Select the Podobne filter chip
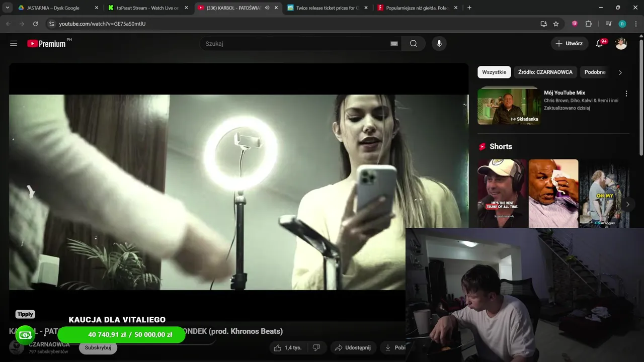 coord(595,72)
